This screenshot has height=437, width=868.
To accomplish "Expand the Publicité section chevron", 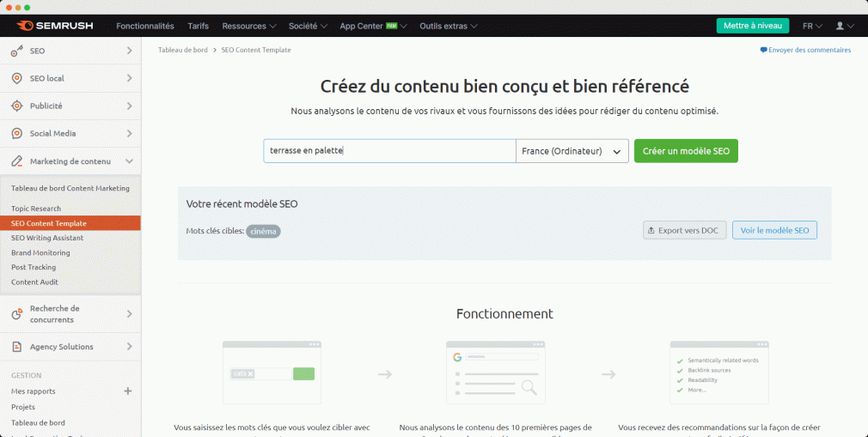I will coord(130,106).
